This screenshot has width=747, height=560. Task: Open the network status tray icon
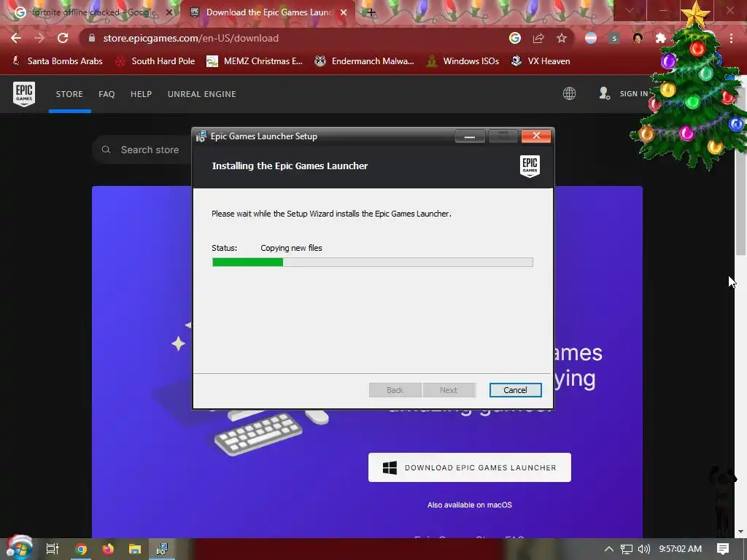pyautogui.click(x=627, y=549)
